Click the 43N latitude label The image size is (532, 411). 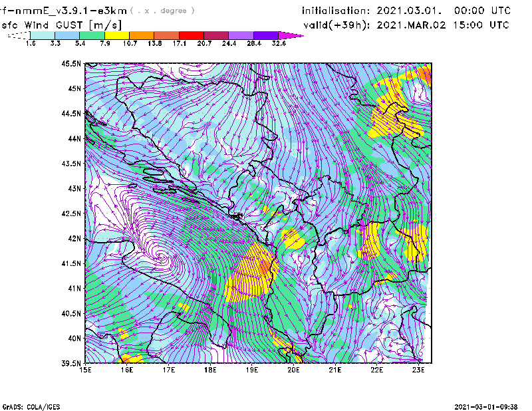tap(74, 188)
